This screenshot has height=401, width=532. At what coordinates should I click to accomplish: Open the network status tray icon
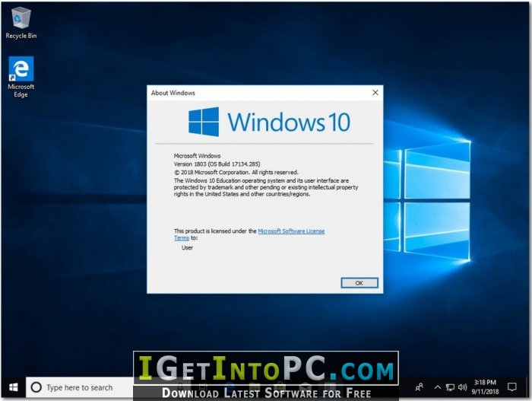coord(450,387)
